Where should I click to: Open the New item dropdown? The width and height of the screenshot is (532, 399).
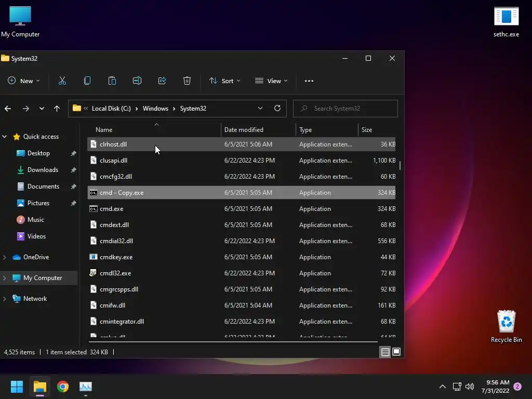24,81
